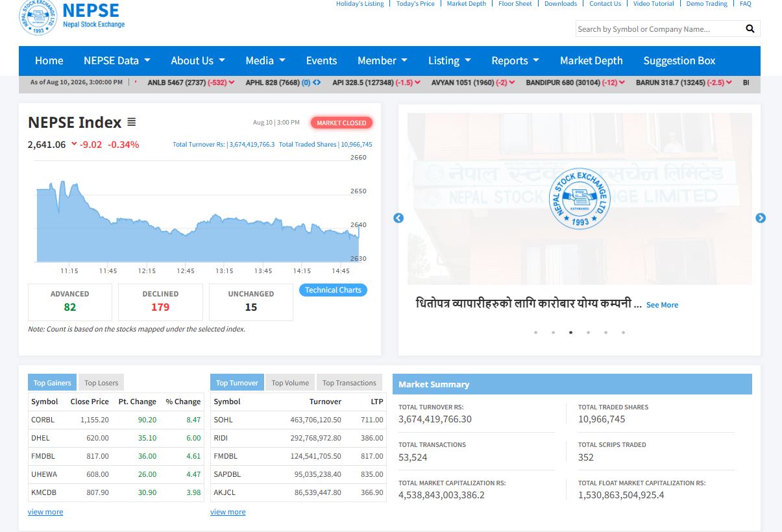This screenshot has height=532, width=782.
Task: Click the ANLB down chevron in ticker
Action: (x=232, y=82)
